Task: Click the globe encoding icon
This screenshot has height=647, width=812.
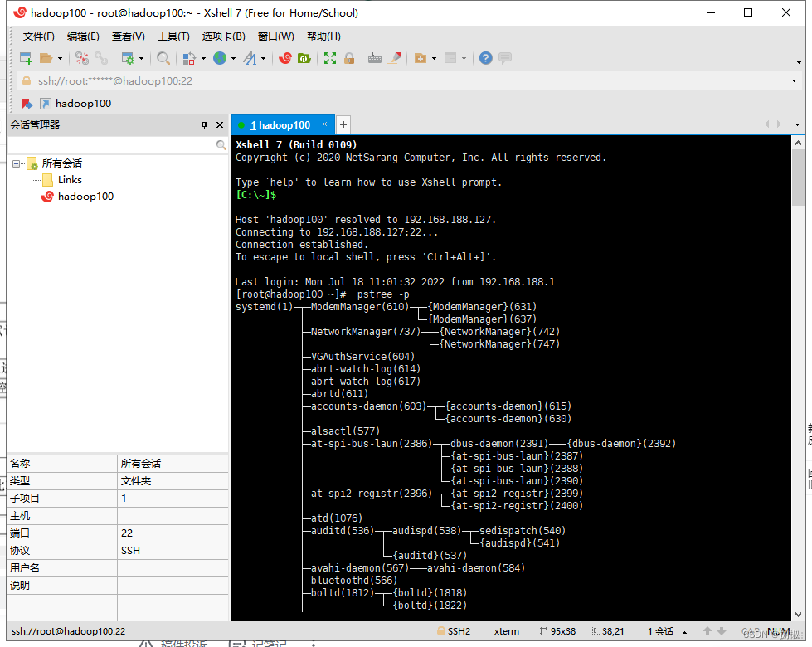Action: coord(220,58)
